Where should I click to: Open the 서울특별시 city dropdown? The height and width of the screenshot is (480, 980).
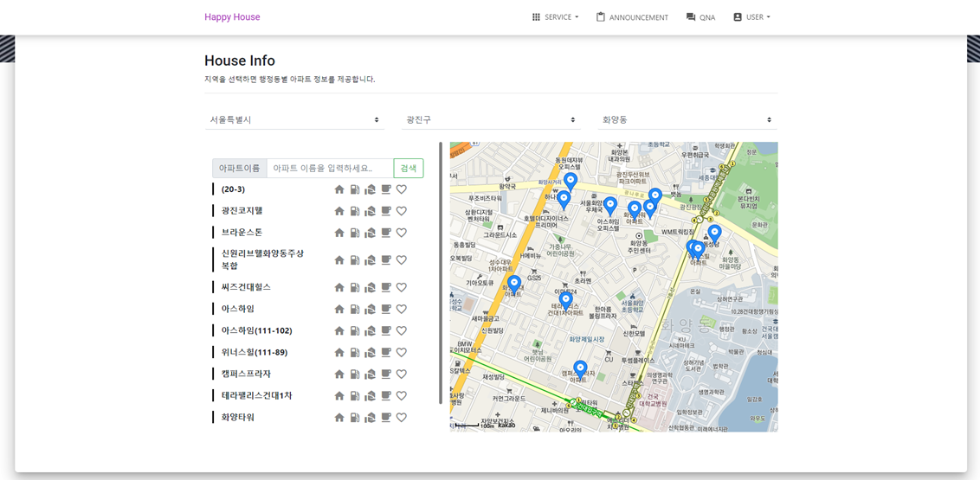294,119
